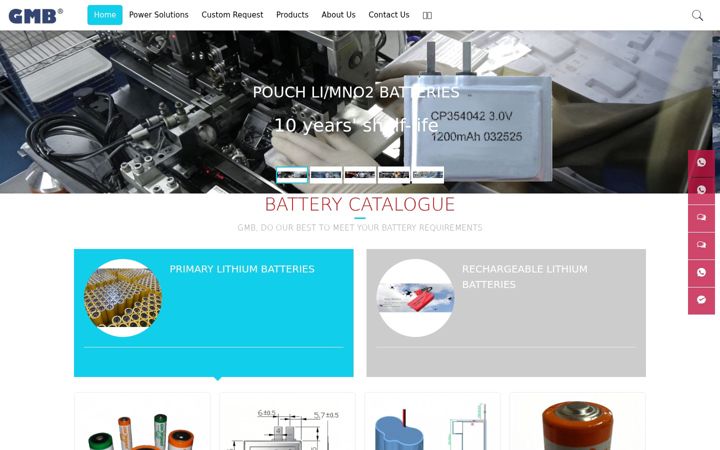The width and height of the screenshot is (720, 450).
Task: Open the Contact Us page
Action: point(388,15)
